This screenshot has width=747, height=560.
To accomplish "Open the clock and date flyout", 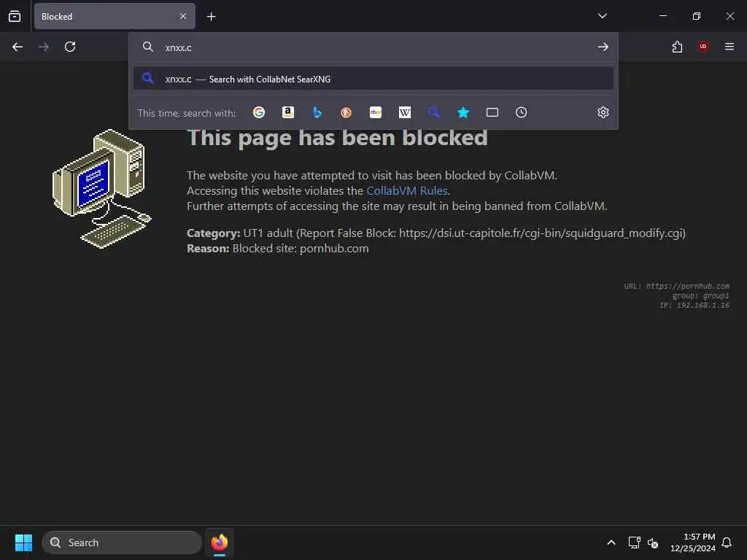I will [x=693, y=542].
